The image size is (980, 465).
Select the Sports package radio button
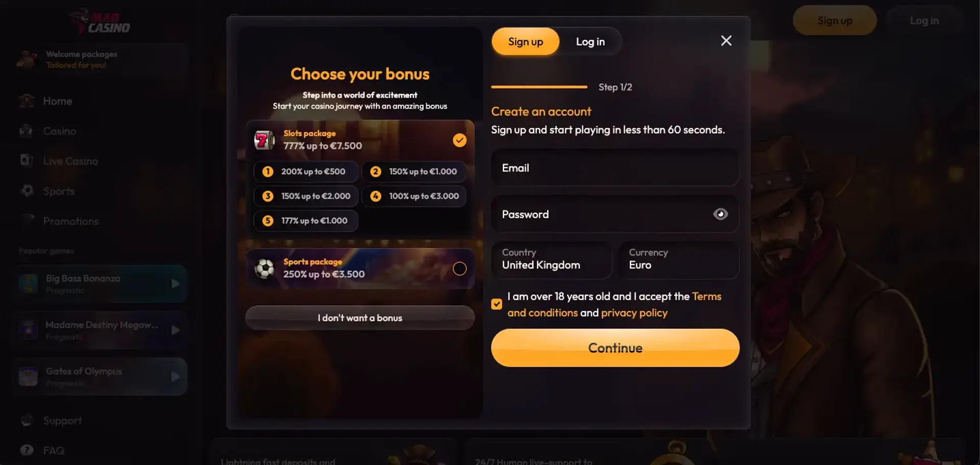(459, 268)
